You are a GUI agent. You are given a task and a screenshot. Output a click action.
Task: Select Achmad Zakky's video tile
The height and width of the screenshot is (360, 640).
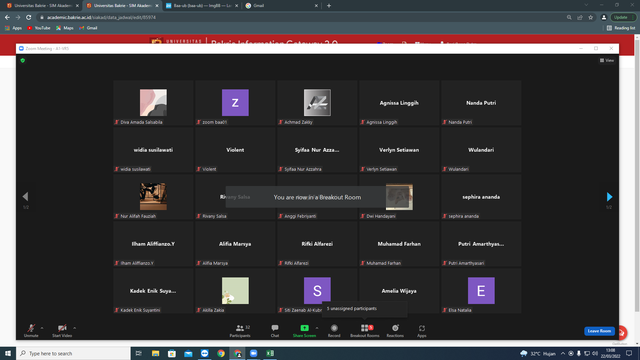(317, 103)
